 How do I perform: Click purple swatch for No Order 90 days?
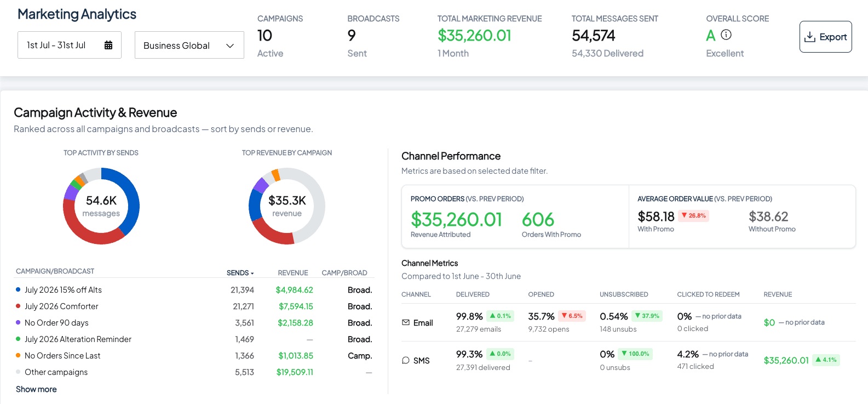[x=18, y=322]
